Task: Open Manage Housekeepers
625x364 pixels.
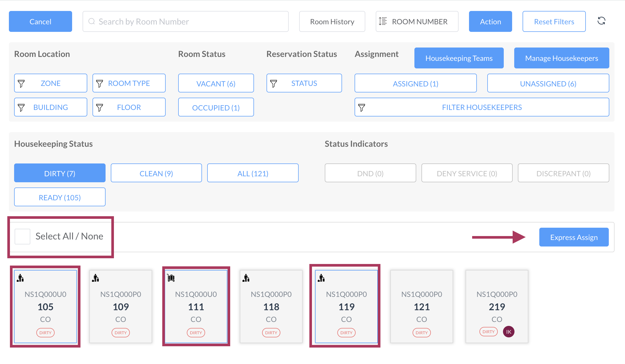Action: (561, 58)
